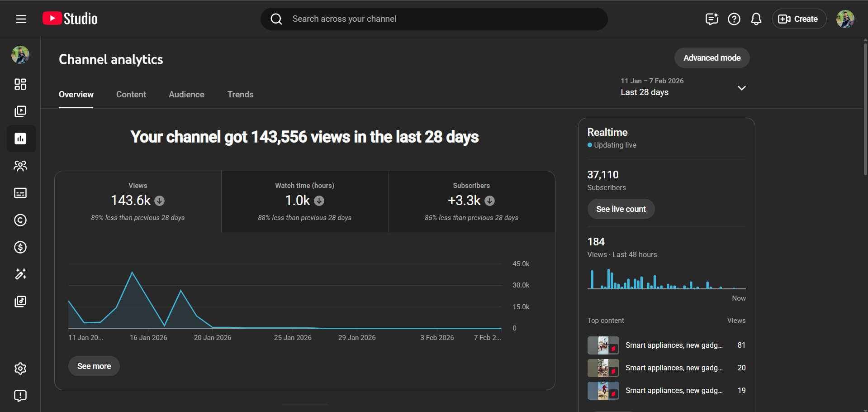
Task: Click the search across your channel field
Action: tap(434, 19)
